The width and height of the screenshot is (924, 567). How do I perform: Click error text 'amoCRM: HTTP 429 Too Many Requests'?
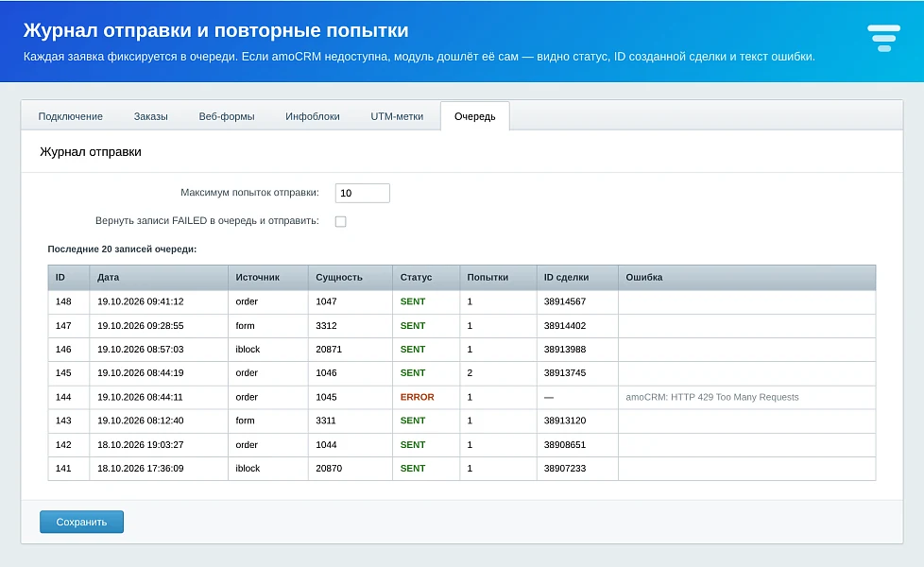pyautogui.click(x=711, y=397)
